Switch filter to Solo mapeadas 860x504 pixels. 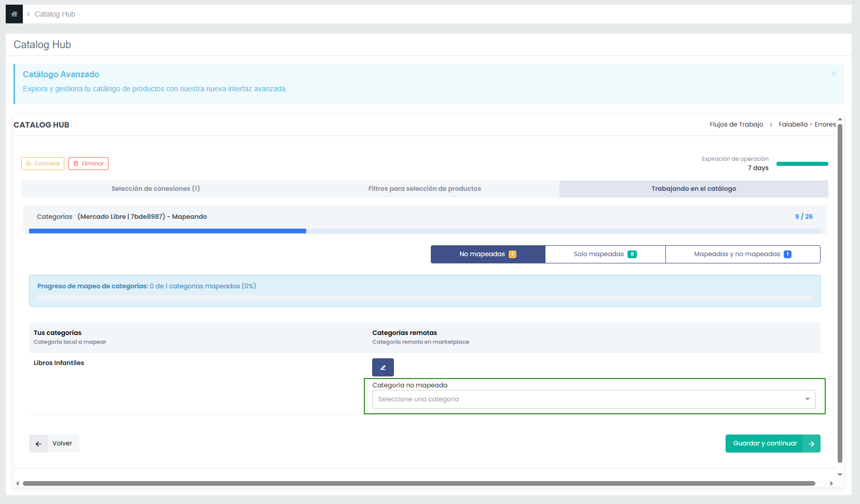click(x=605, y=254)
